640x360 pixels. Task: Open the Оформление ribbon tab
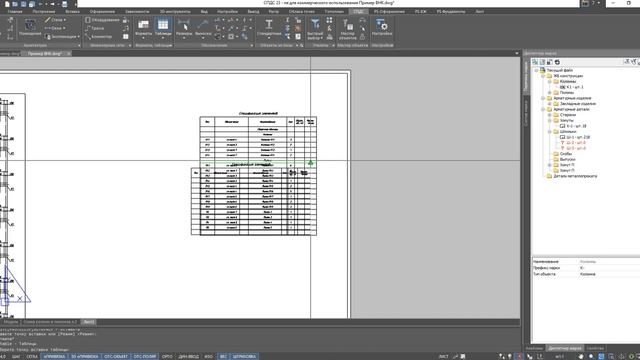102,11
